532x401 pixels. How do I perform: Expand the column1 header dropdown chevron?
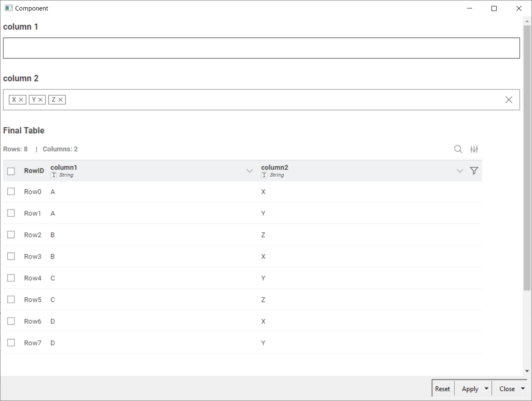tap(250, 171)
